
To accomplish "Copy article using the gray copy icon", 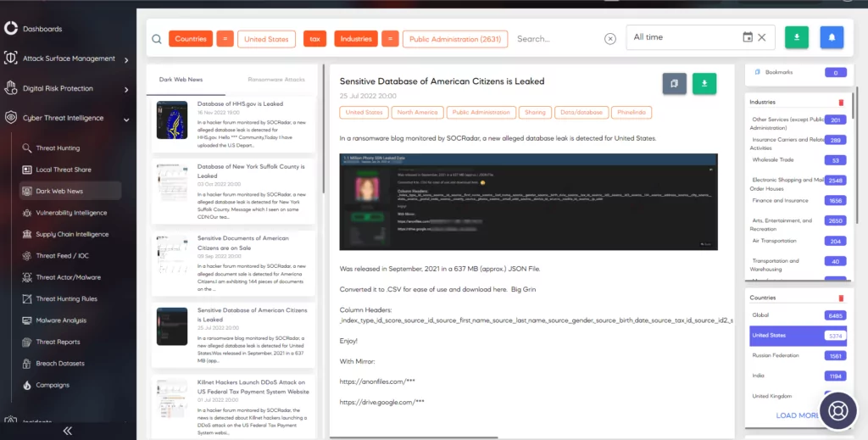I will point(674,84).
